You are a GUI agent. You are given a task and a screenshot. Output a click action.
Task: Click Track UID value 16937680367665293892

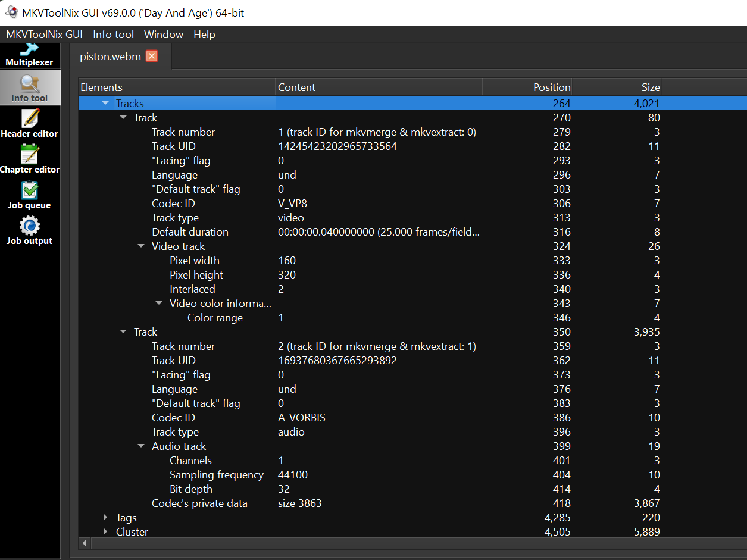pyautogui.click(x=337, y=361)
